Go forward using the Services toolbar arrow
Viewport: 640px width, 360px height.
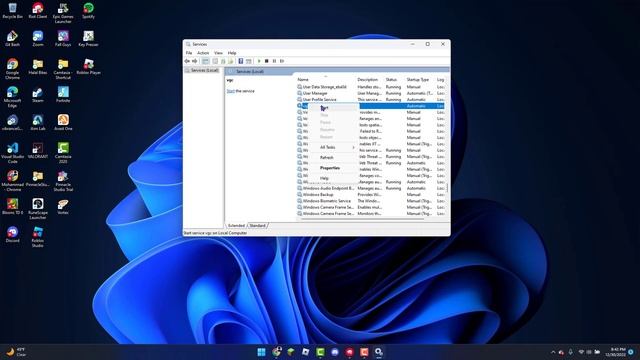(195, 61)
